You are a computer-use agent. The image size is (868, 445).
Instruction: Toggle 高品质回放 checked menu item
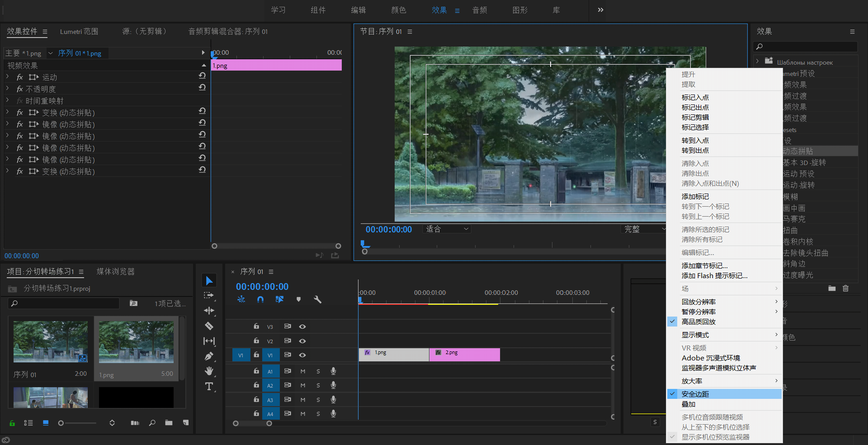click(724, 322)
